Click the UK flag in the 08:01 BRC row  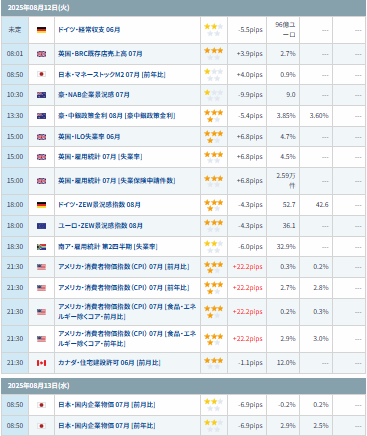[x=41, y=54]
